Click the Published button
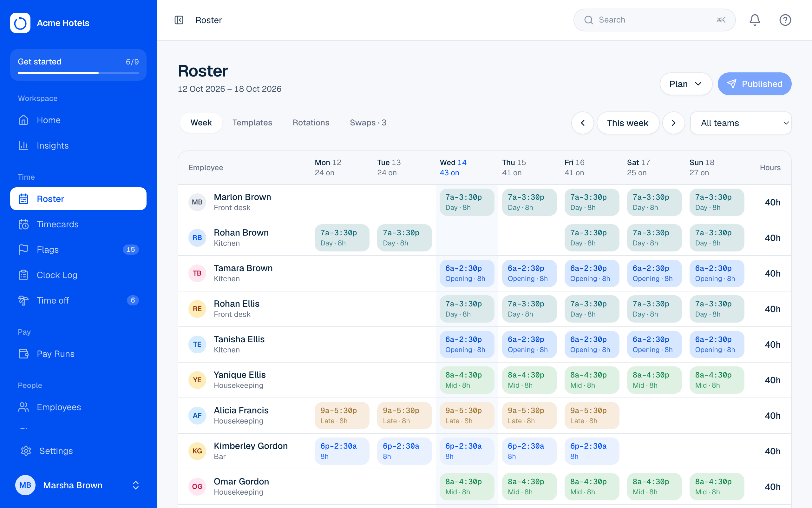812x508 pixels. (755, 84)
